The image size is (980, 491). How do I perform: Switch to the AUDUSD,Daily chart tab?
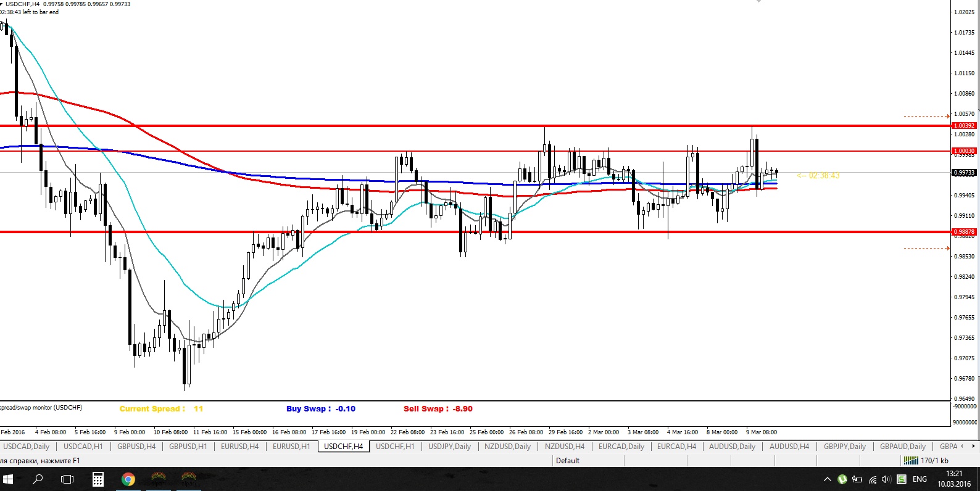coord(732,446)
